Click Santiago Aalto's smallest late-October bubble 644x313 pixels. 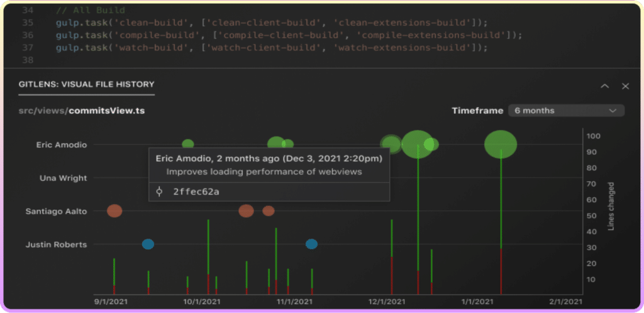point(268,211)
